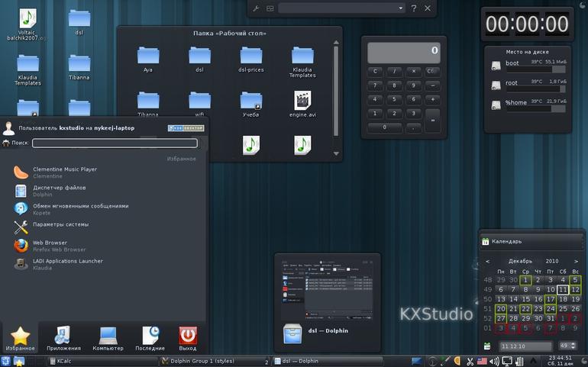Click the layout icon beside wrench

click(x=270, y=8)
